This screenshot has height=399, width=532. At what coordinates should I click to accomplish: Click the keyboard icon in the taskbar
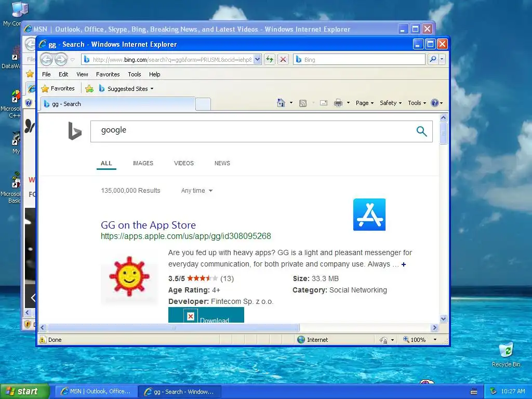pos(474,392)
